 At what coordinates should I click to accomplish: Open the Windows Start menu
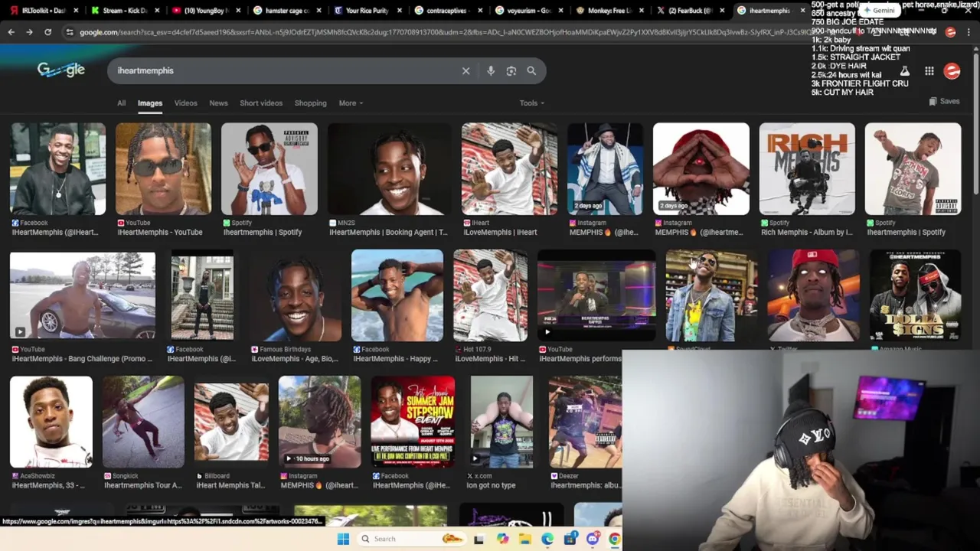click(x=343, y=539)
